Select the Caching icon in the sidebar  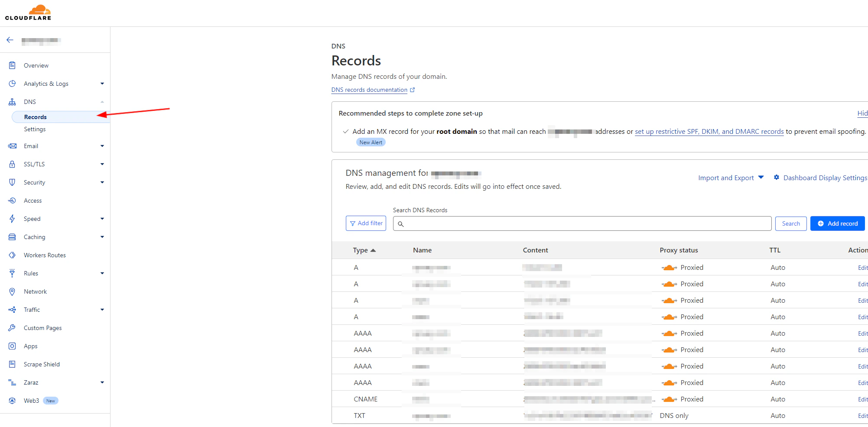[13, 236]
